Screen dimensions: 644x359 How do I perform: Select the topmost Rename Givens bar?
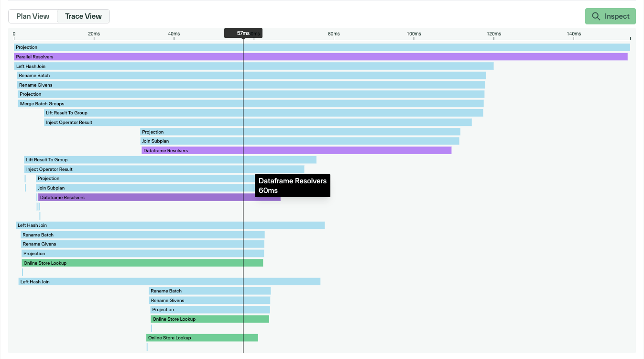[x=251, y=85]
